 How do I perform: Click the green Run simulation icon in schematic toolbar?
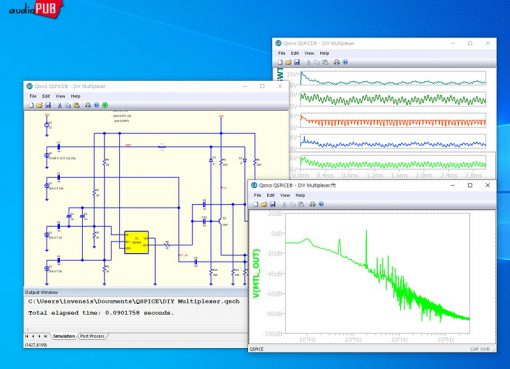(x=105, y=105)
